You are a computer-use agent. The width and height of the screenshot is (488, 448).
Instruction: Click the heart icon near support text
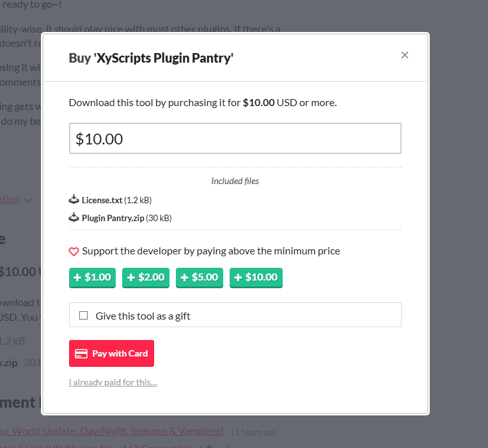(x=74, y=252)
